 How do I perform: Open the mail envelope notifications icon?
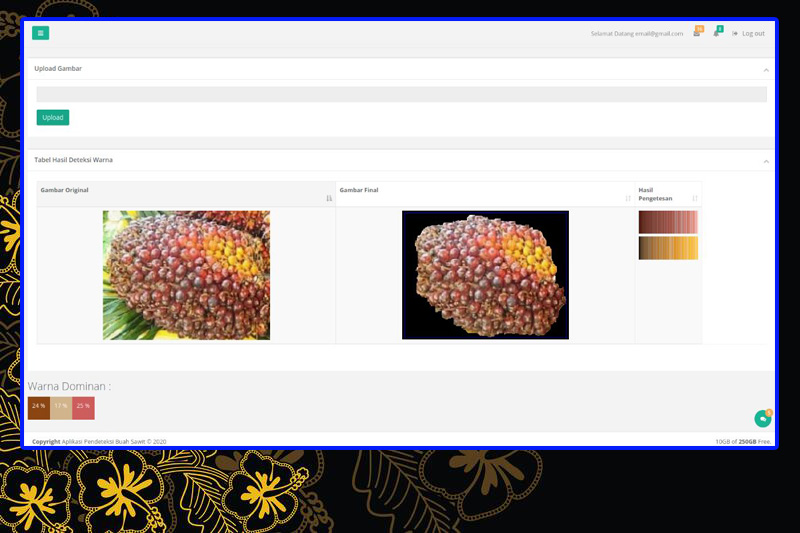(x=697, y=33)
